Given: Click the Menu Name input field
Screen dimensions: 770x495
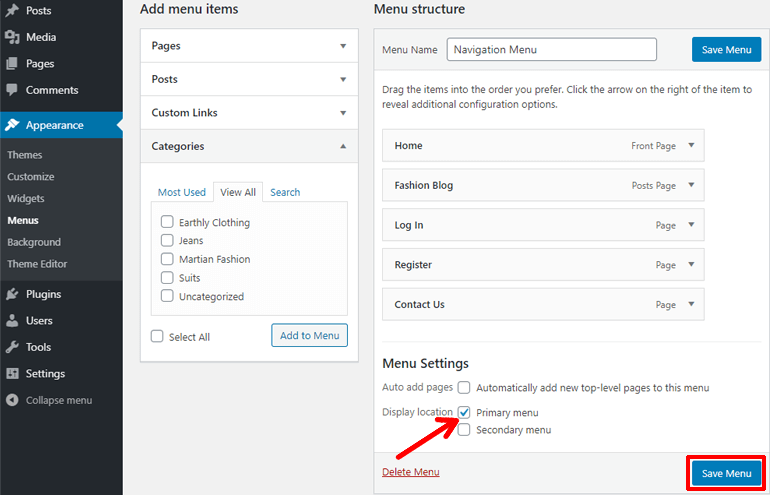Looking at the screenshot, I should [551, 49].
